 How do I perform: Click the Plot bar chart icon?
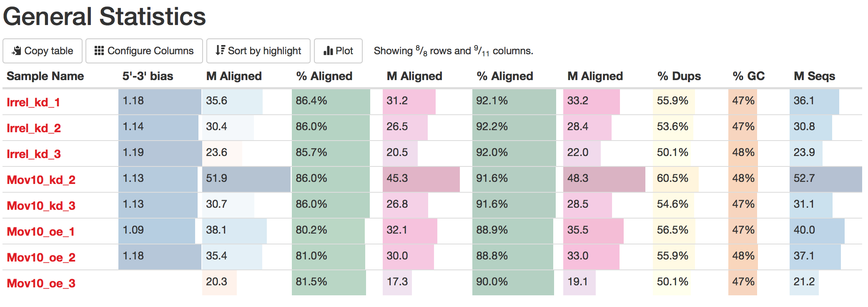pos(328,51)
